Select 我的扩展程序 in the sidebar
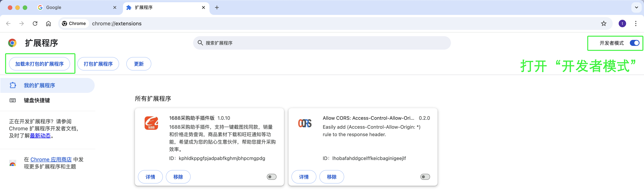 click(x=39, y=86)
